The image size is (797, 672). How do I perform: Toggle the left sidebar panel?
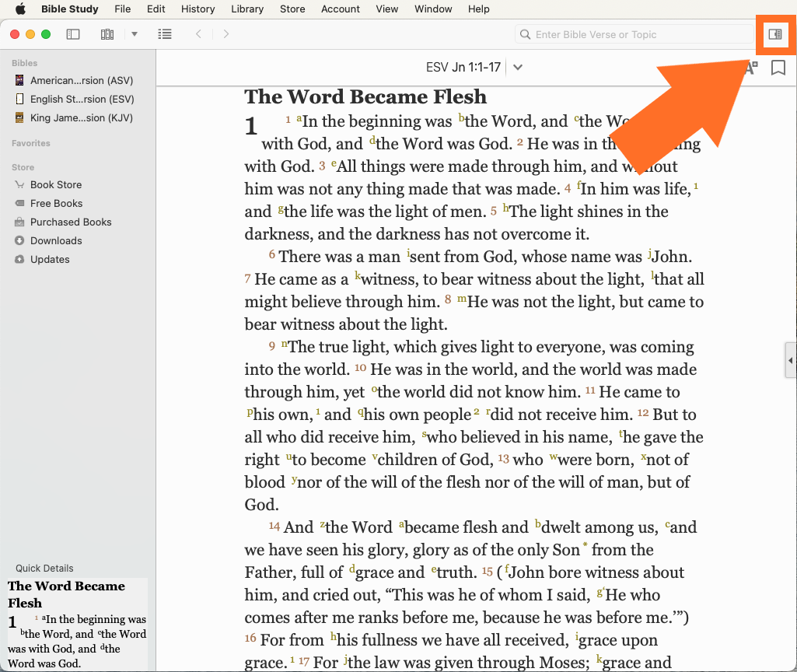point(73,34)
